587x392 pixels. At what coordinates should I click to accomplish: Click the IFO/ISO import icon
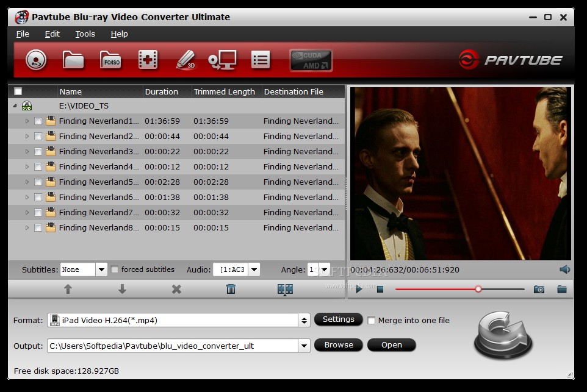(110, 60)
